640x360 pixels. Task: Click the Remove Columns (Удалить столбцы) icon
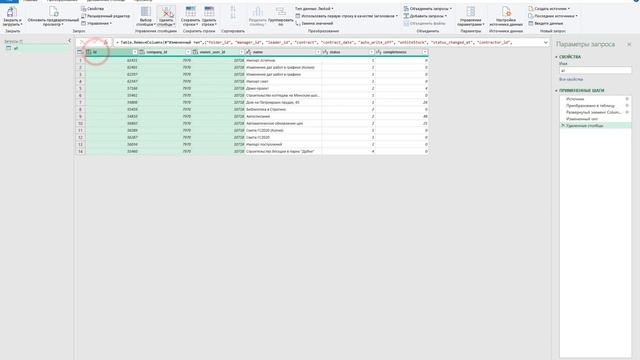coord(166,11)
